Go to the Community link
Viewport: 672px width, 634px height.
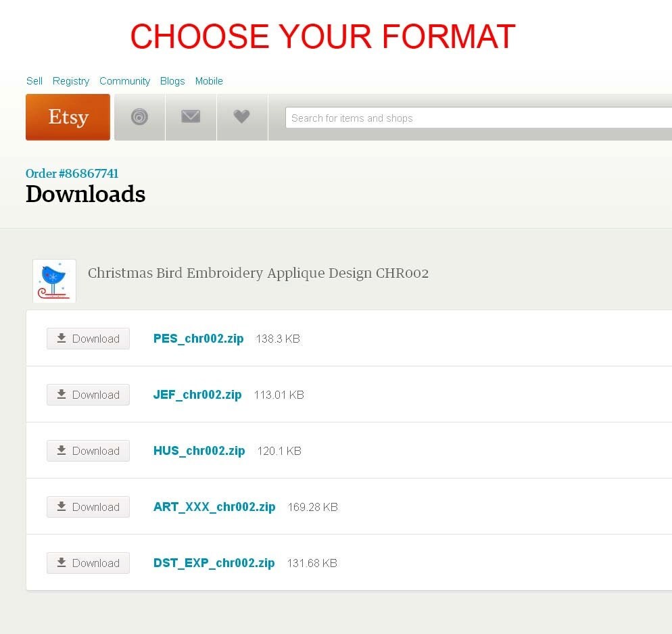coord(124,81)
